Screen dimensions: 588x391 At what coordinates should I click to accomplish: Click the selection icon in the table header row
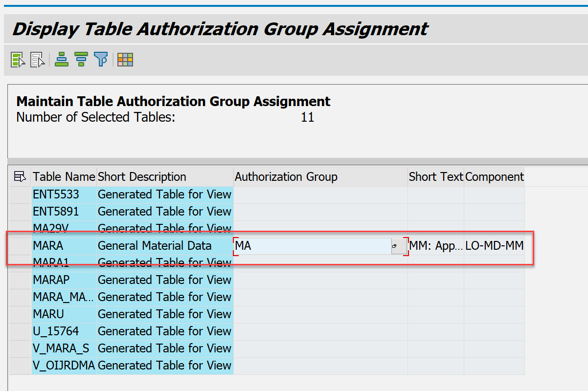(x=19, y=176)
